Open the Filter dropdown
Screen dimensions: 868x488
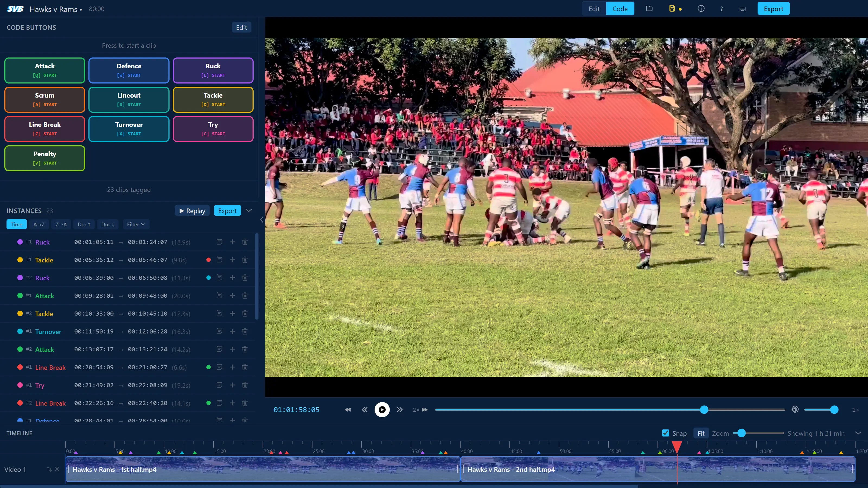tap(136, 224)
